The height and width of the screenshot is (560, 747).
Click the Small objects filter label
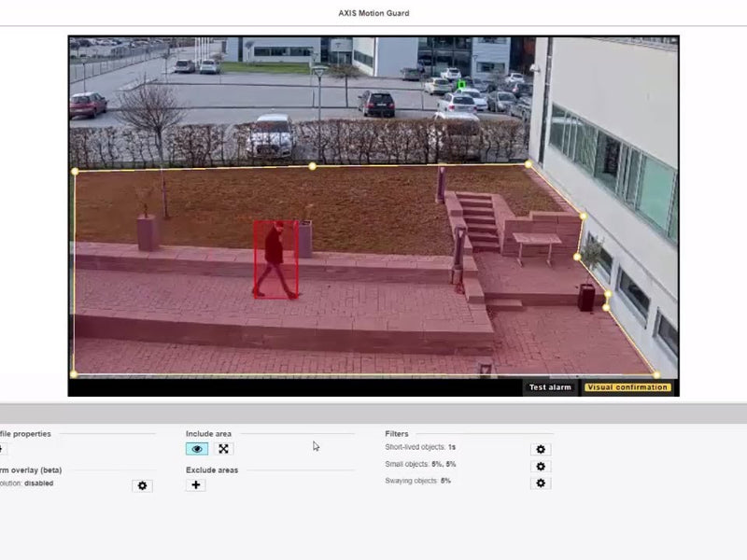pos(420,464)
